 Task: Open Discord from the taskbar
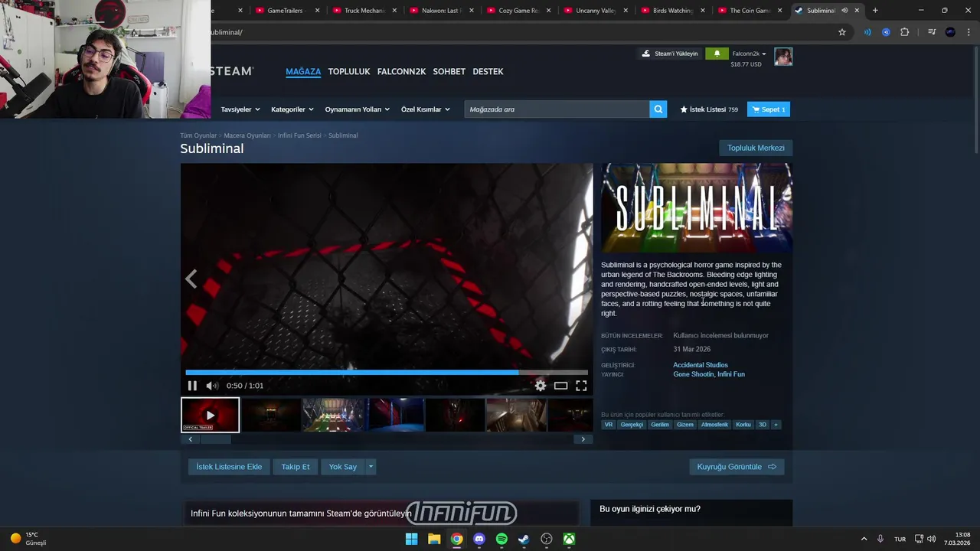(479, 539)
